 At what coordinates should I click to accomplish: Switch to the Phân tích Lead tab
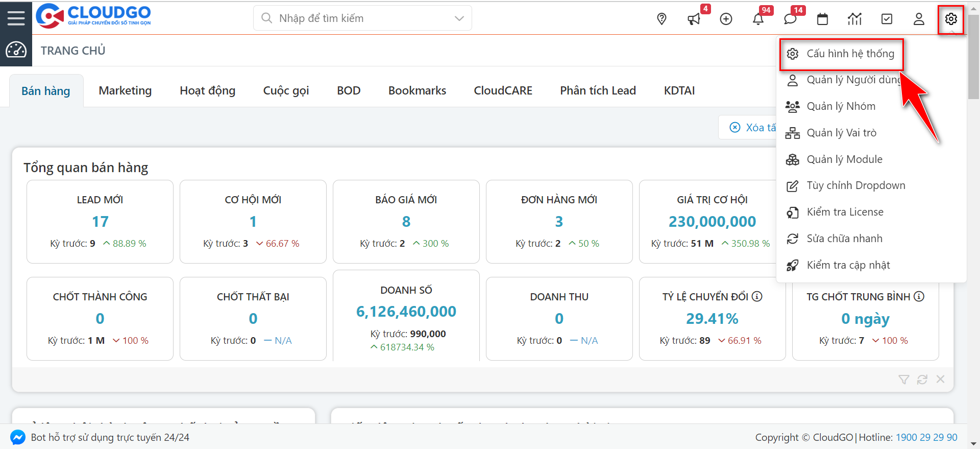[x=598, y=90]
